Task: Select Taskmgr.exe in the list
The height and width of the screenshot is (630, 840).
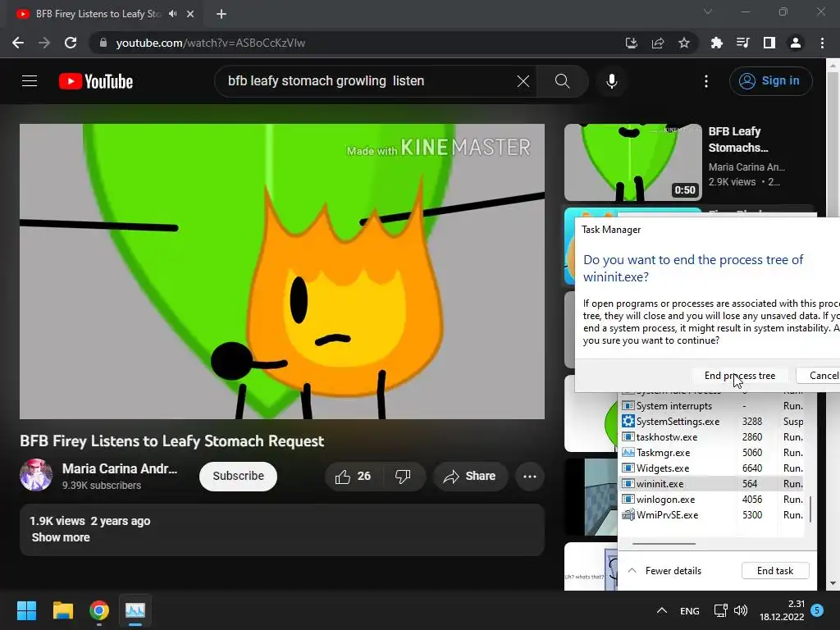Action: click(713, 453)
